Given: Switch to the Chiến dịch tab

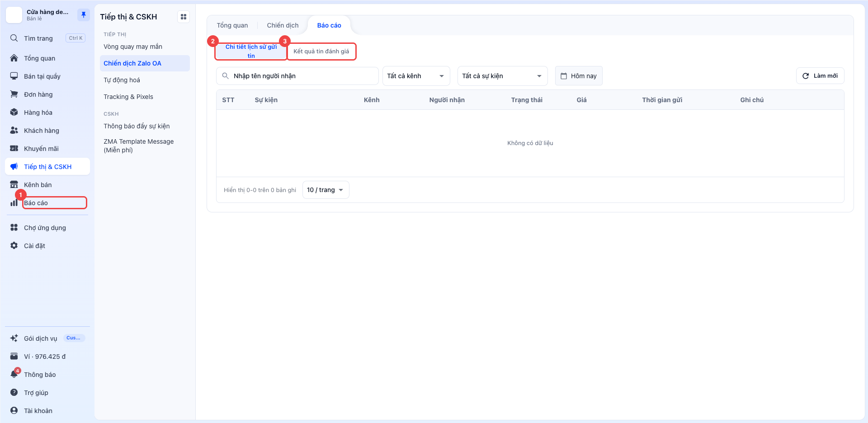Looking at the screenshot, I should coord(283,25).
